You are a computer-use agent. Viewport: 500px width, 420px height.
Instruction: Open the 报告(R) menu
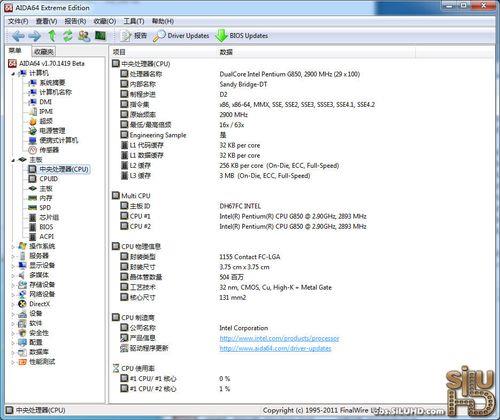[75, 21]
